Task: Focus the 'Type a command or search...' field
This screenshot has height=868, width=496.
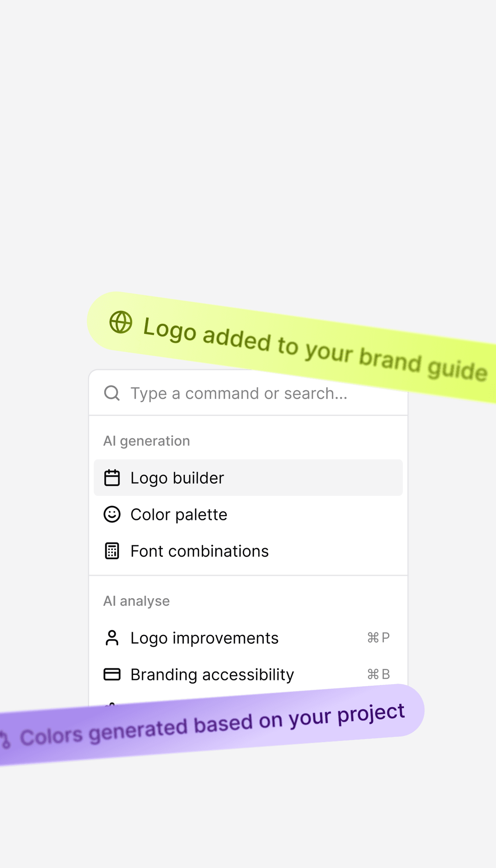Action: coord(248,393)
